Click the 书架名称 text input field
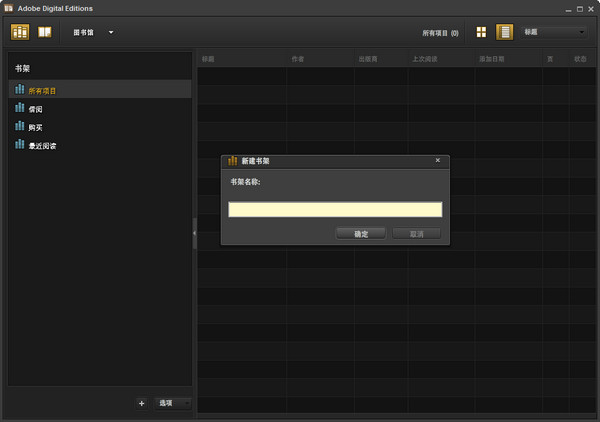Viewport: 600px width, 422px height. [335, 209]
